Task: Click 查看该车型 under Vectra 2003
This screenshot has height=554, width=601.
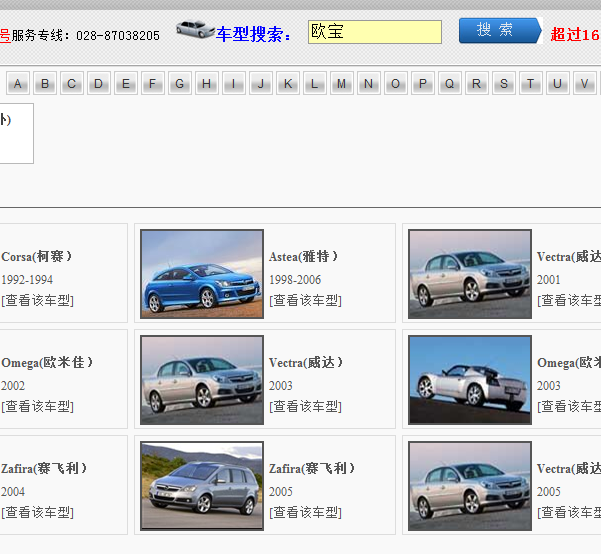Action: pyautogui.click(x=305, y=406)
